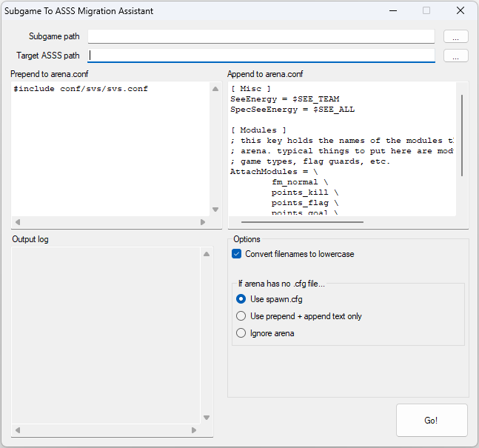Click down arrow of Output log scrollbar
This screenshot has height=448, width=479.
click(207, 418)
